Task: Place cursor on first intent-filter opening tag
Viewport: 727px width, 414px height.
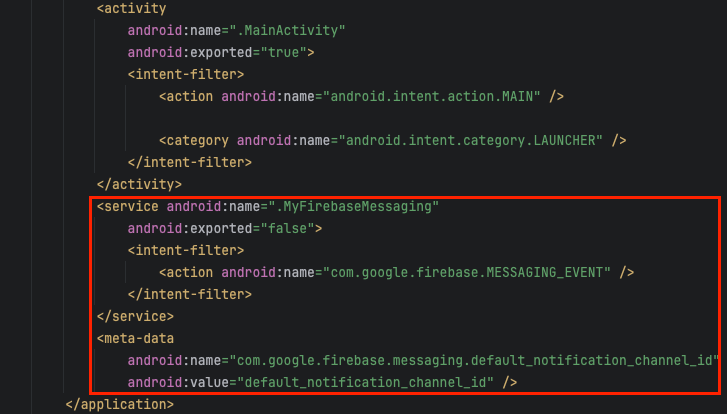Action: click(x=186, y=75)
